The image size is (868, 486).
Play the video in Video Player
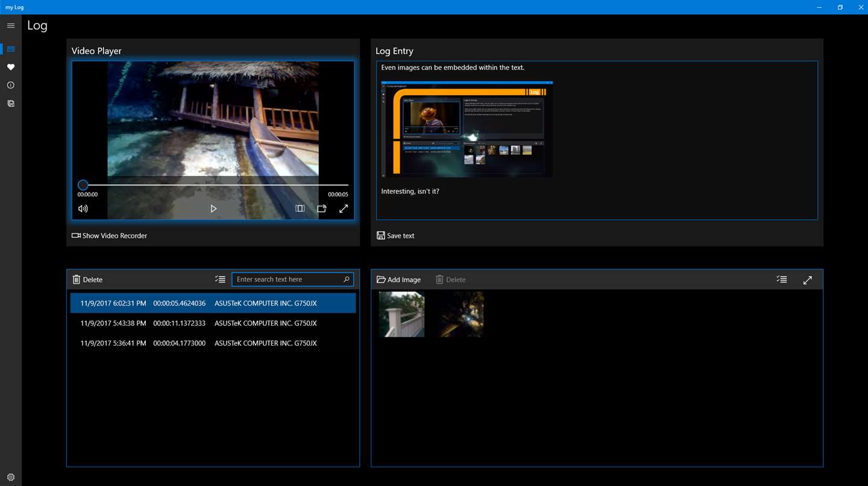coord(213,209)
